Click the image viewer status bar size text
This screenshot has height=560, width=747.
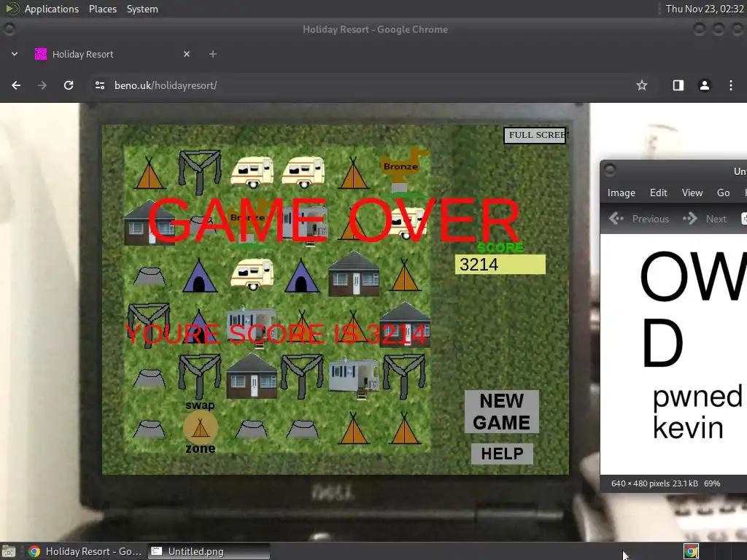click(666, 483)
